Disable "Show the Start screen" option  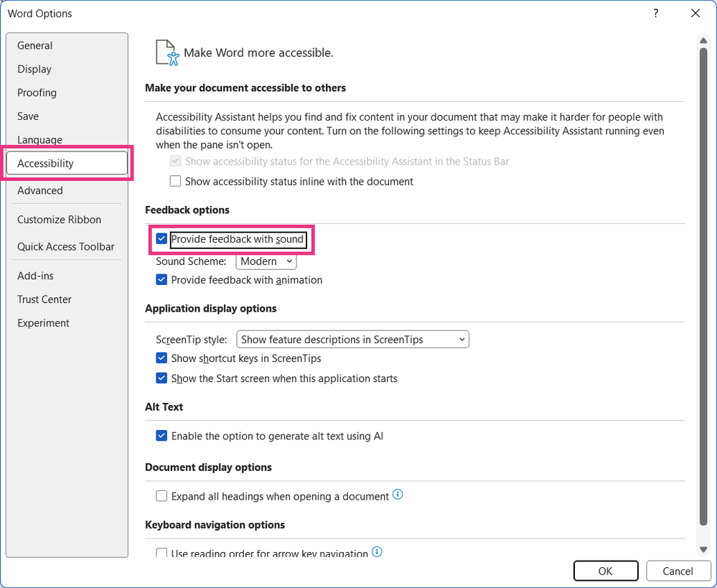coord(161,378)
